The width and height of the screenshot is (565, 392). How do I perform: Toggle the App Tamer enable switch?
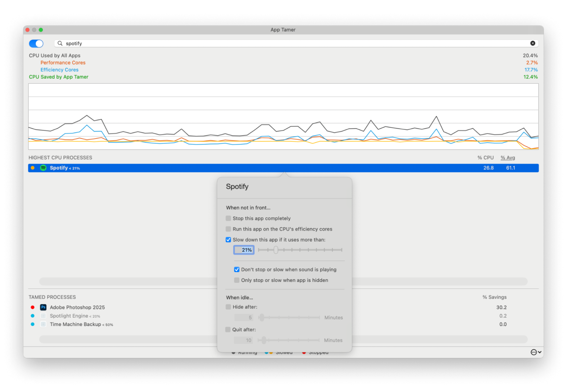(36, 43)
